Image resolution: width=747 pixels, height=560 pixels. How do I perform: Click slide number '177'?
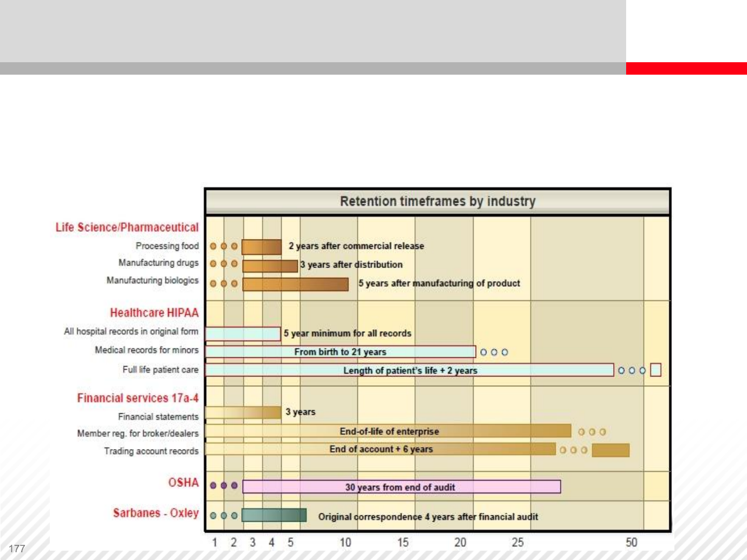click(17, 549)
